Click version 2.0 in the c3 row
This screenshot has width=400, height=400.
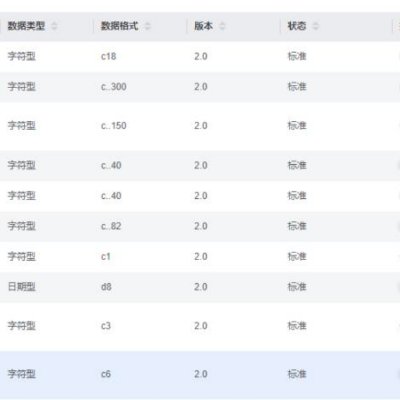pos(201,326)
